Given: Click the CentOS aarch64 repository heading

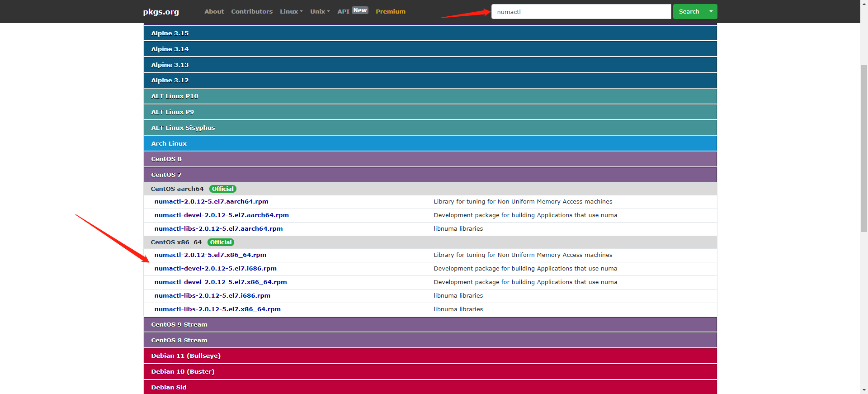Looking at the screenshot, I should click(177, 189).
